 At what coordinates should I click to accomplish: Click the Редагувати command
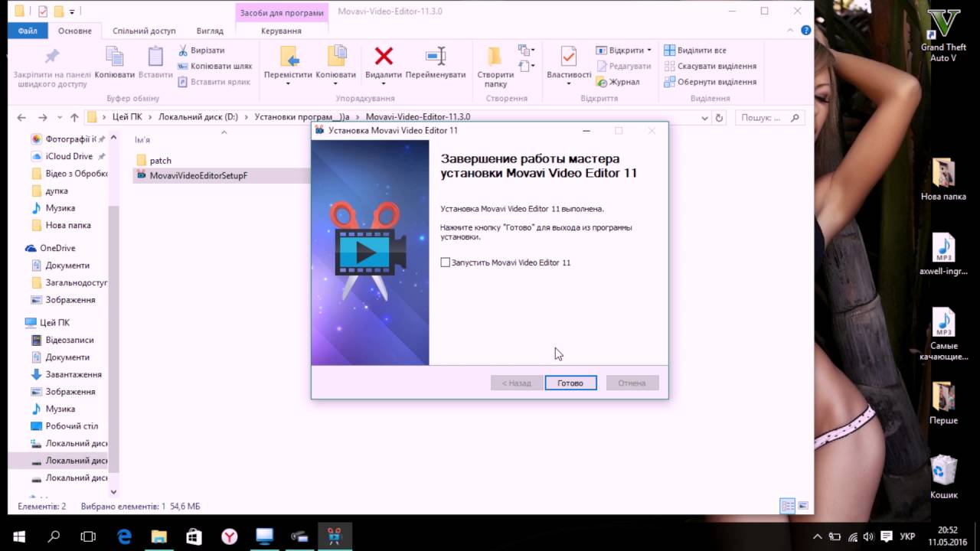pyautogui.click(x=624, y=66)
